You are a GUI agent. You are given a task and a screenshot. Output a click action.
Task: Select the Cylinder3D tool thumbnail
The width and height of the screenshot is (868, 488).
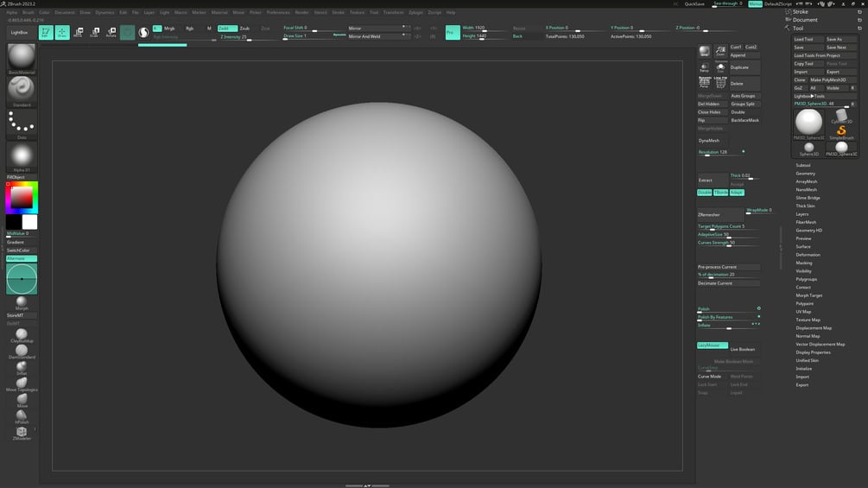pyautogui.click(x=841, y=117)
